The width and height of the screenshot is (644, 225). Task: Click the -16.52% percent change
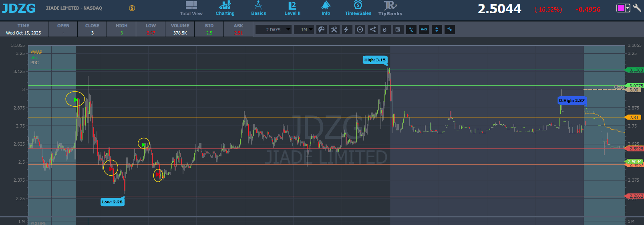point(548,10)
